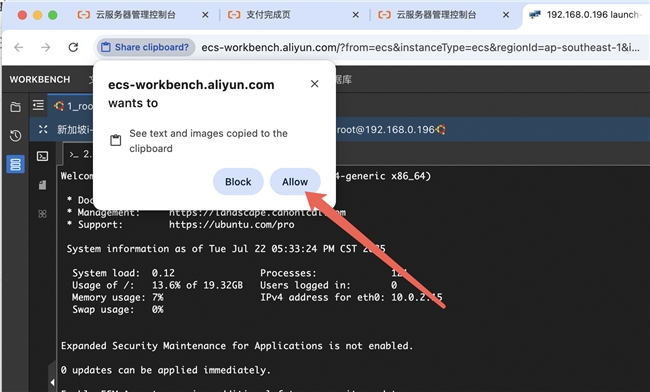
Task: Select the highlighted instances list sidebar icon
Action: click(15, 165)
